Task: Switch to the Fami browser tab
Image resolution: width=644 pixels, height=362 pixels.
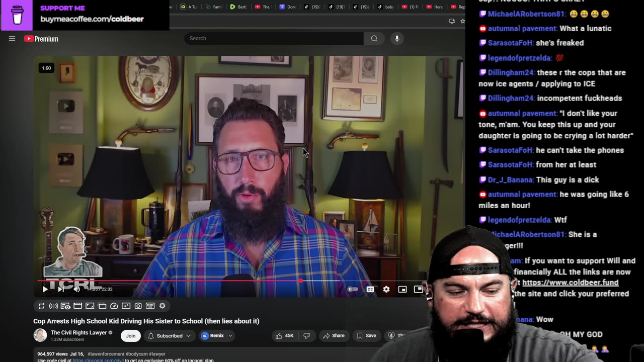Action: [213, 7]
